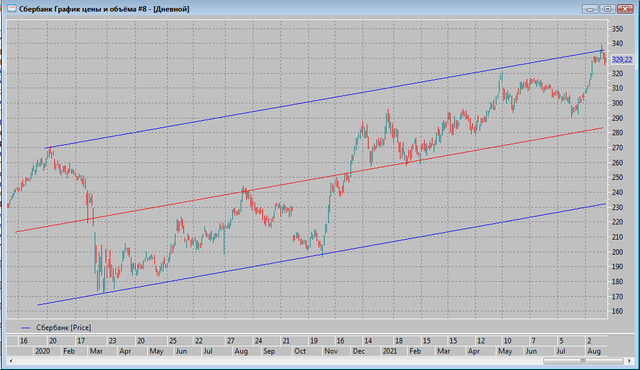Click the 2020 year label on time axis

[x=42, y=351]
